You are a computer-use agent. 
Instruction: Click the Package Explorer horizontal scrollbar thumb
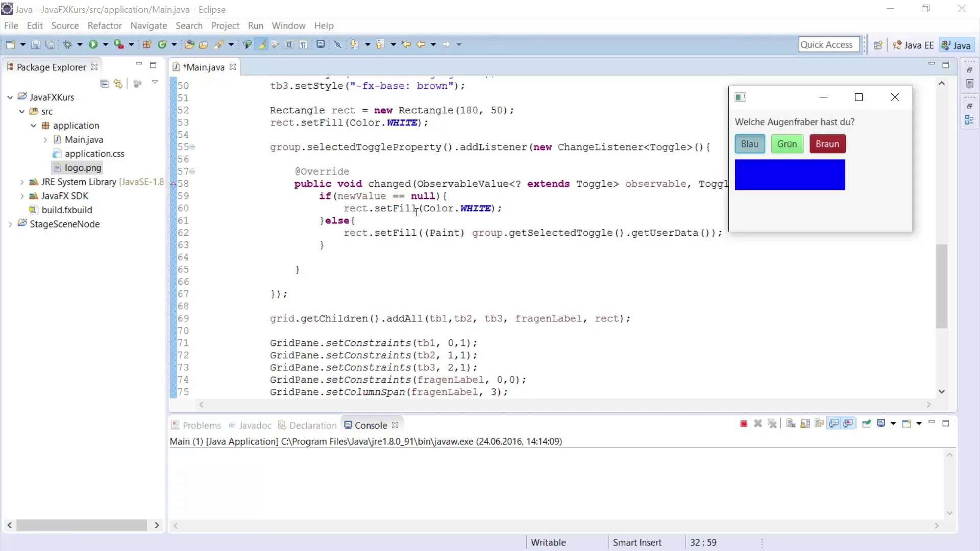[82, 525]
